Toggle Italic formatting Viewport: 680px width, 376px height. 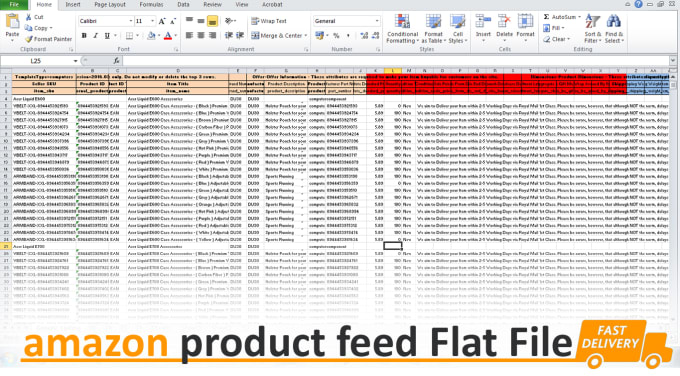click(95, 36)
